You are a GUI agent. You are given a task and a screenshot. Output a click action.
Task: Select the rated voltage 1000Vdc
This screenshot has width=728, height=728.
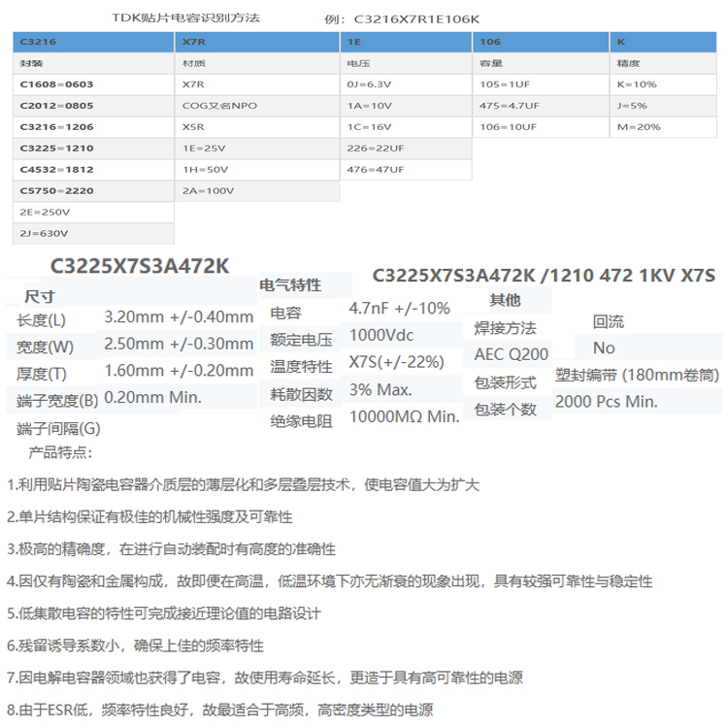[381, 335]
